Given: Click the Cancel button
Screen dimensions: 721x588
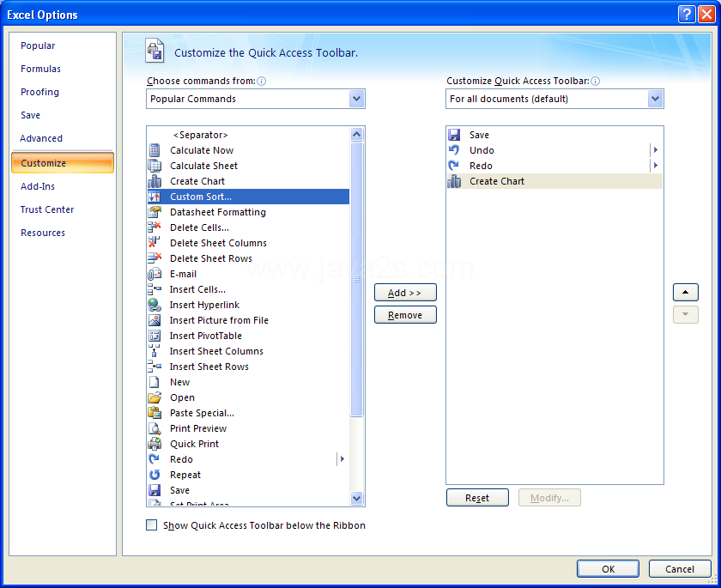Looking at the screenshot, I should tap(680, 569).
